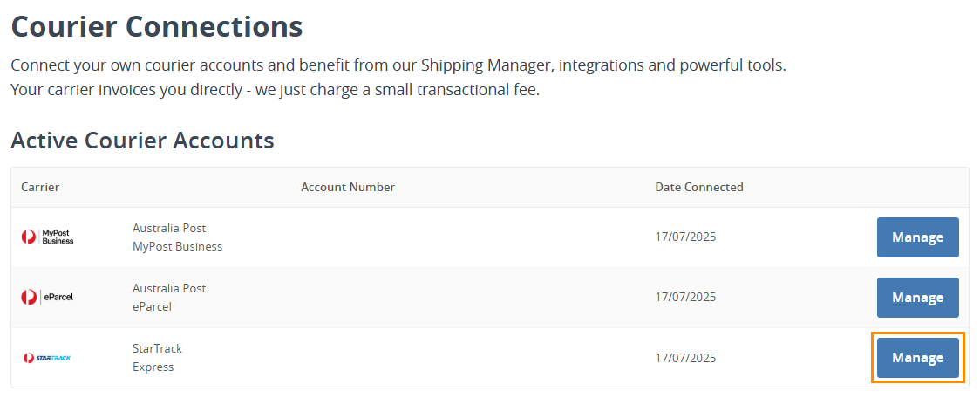
Task: Click the Courier Connections page heading
Action: coord(157,26)
